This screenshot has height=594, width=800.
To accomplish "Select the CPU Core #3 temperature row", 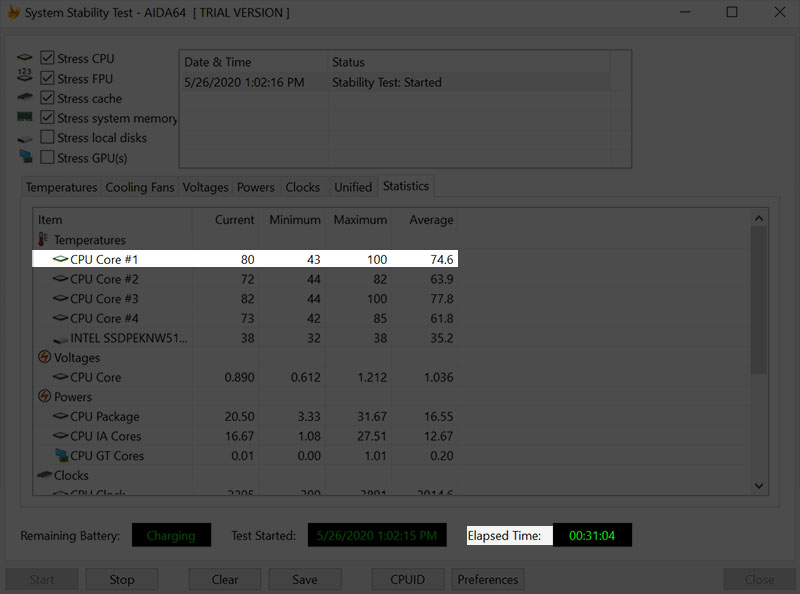I will coord(245,299).
